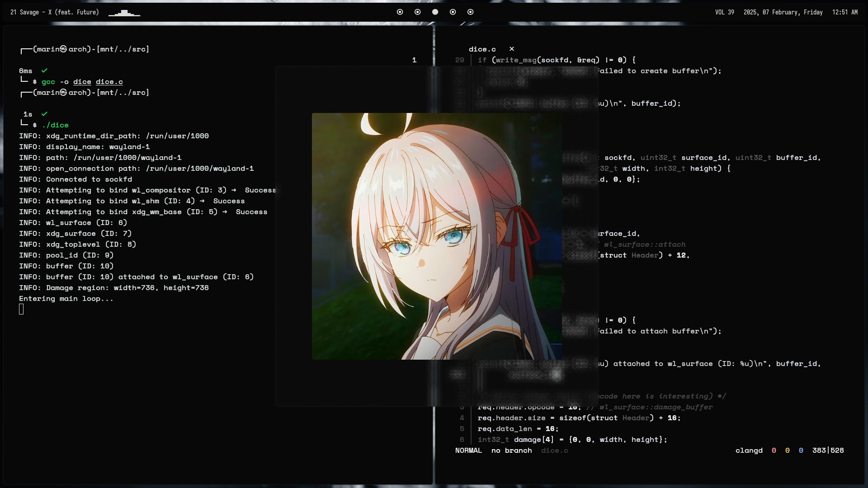Close the dice.c tab
868x488 pixels.
[x=512, y=49]
